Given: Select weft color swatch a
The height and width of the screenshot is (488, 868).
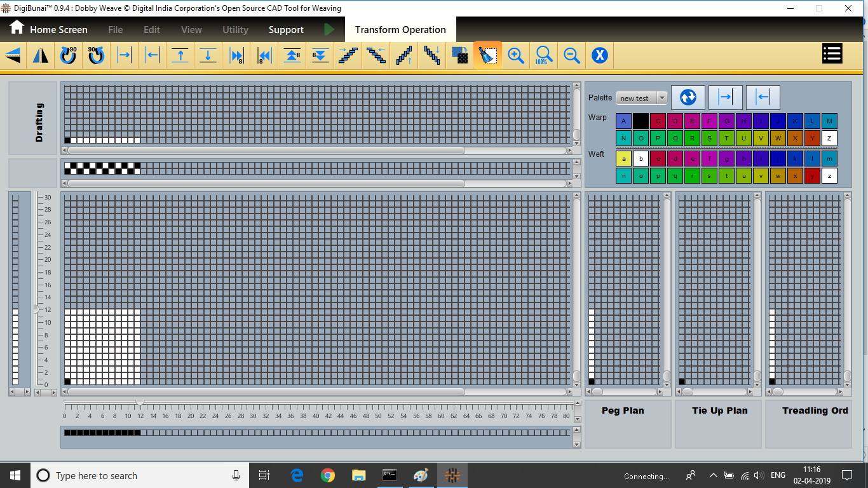Looking at the screenshot, I should point(623,159).
